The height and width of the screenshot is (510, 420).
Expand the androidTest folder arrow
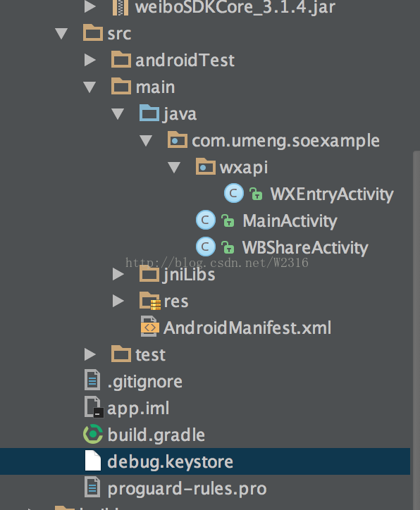click(89, 60)
